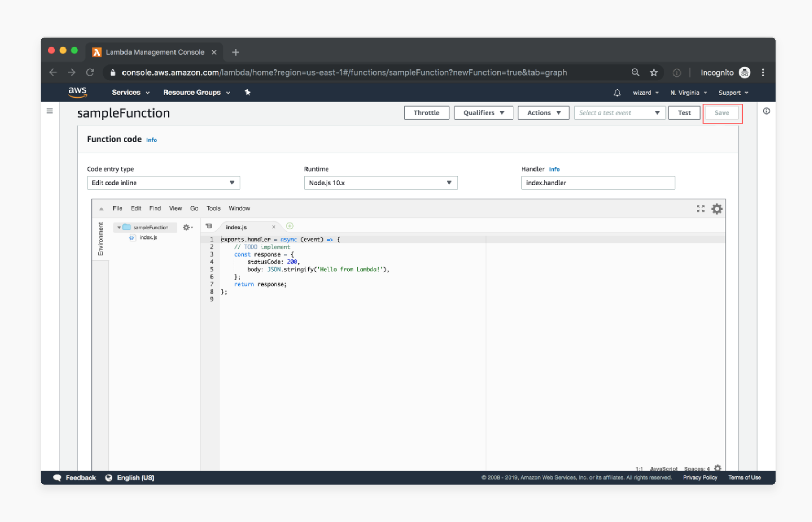Image resolution: width=812 pixels, height=522 pixels.
Task: Open the Chrome three-dot menu
Action: [763, 73]
